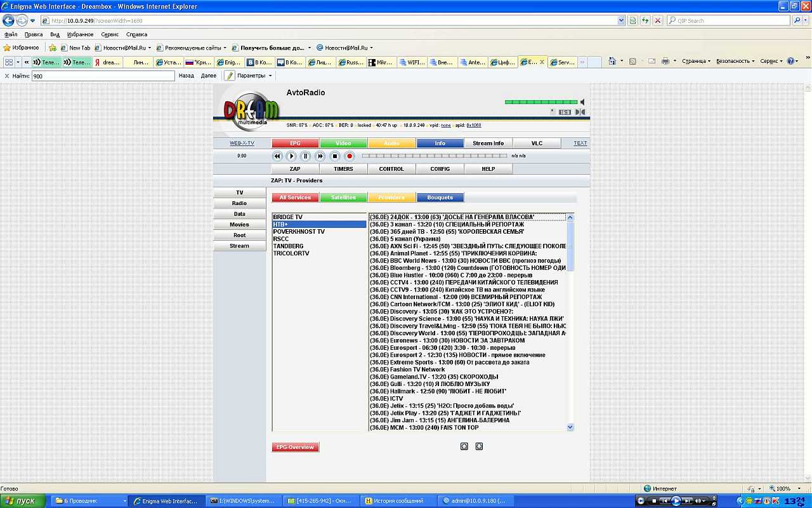Viewport: 812px width, 508px height.
Task: Open the CONTROL menu
Action: tap(391, 169)
